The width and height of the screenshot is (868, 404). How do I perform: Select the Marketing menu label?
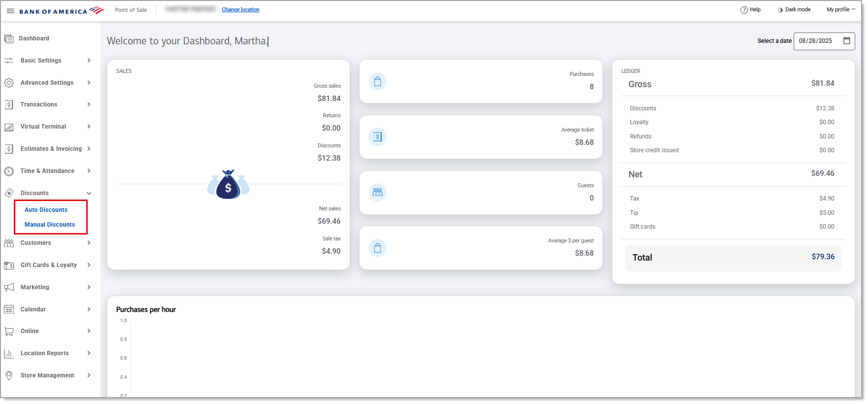pos(35,287)
